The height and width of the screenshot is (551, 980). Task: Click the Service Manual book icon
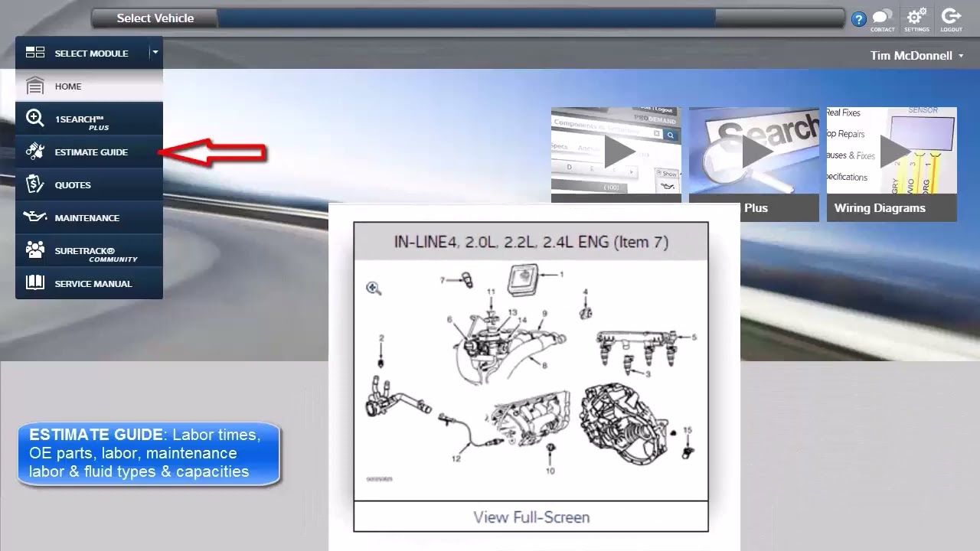(34, 283)
